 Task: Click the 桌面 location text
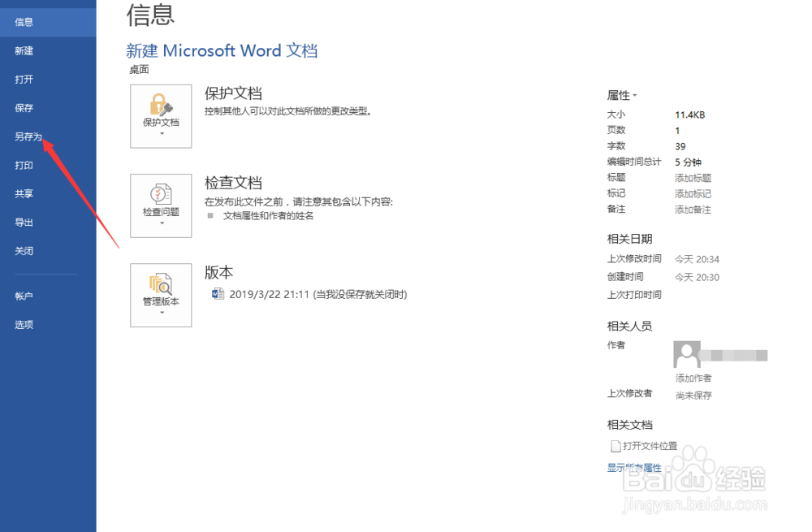[139, 69]
